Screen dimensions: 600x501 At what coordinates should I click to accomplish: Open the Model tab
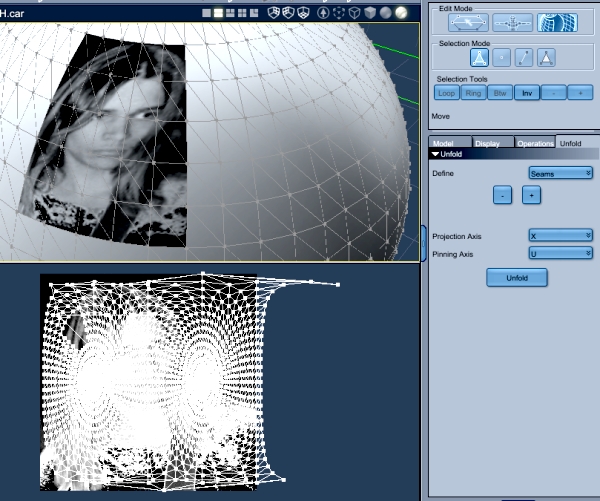click(450, 142)
